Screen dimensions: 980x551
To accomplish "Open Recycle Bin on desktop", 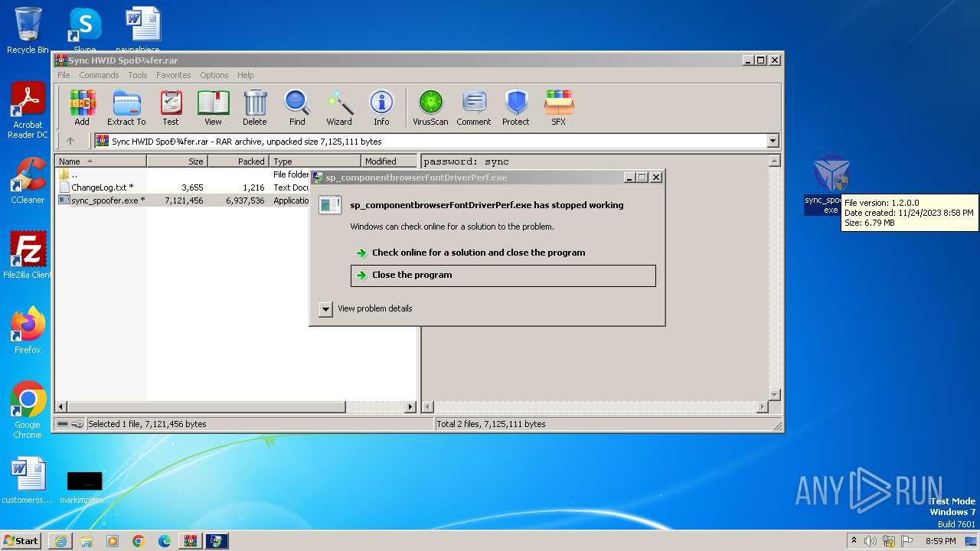I will [28, 31].
